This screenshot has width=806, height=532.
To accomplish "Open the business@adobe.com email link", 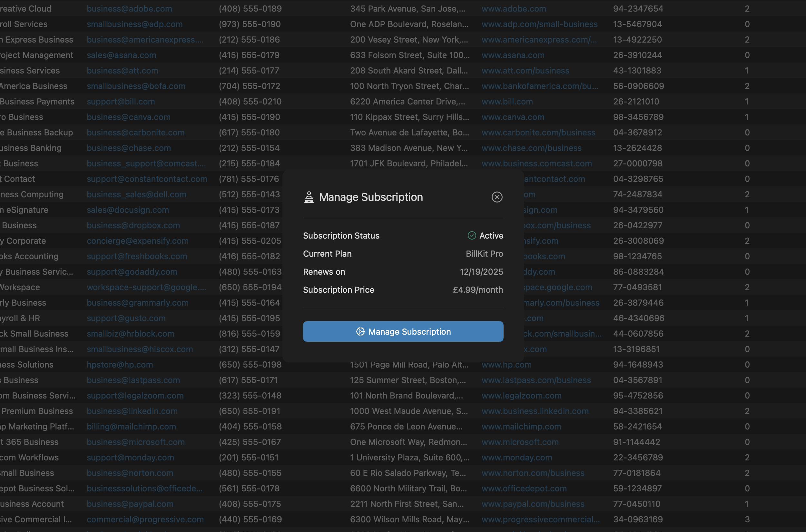I will pyautogui.click(x=129, y=8).
